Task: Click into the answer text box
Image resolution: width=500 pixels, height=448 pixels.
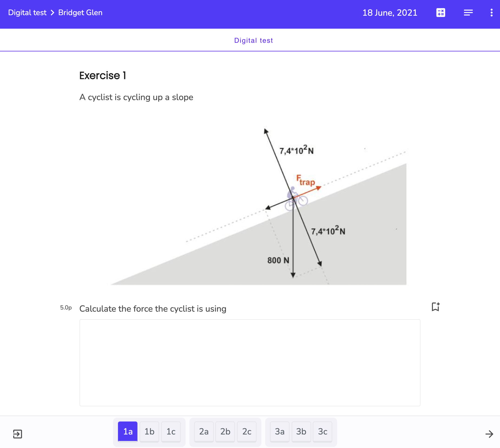Action: 250,363
